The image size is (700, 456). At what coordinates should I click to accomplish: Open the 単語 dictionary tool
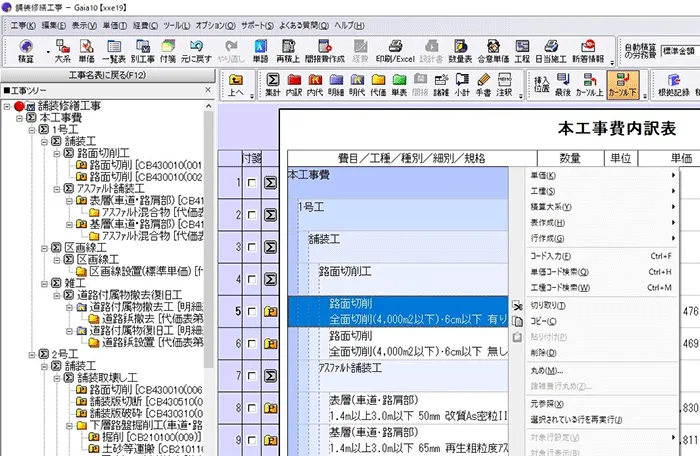click(260, 50)
